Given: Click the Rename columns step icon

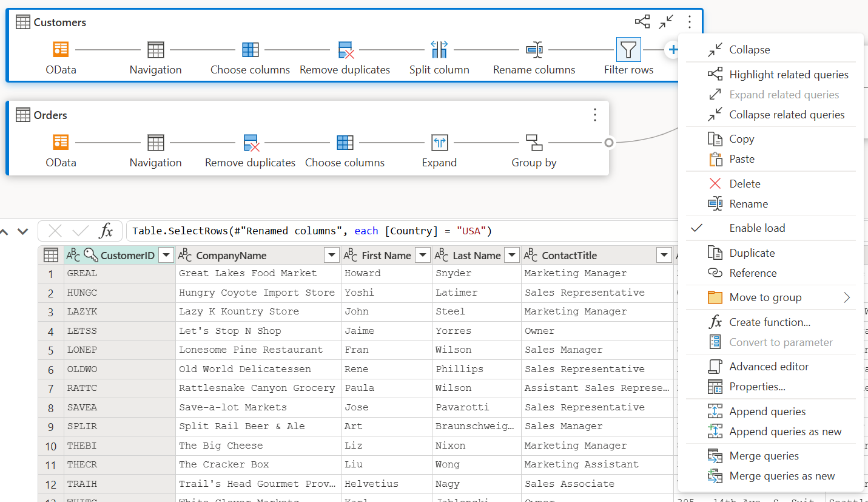Looking at the screenshot, I should point(534,50).
